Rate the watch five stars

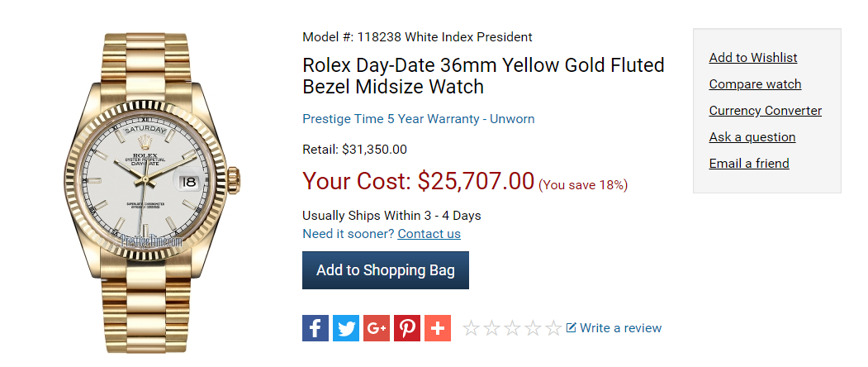[x=553, y=328]
